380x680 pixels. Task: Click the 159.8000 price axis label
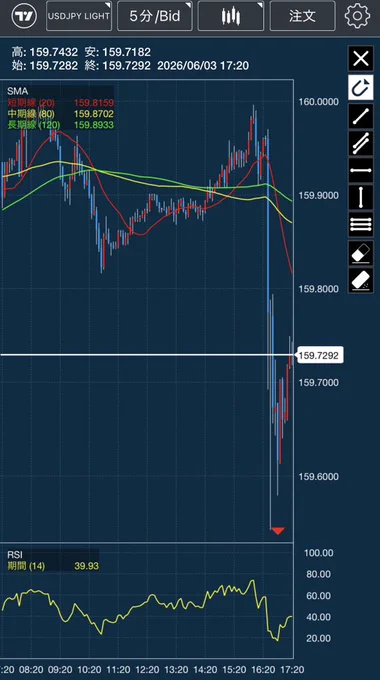[318, 289]
